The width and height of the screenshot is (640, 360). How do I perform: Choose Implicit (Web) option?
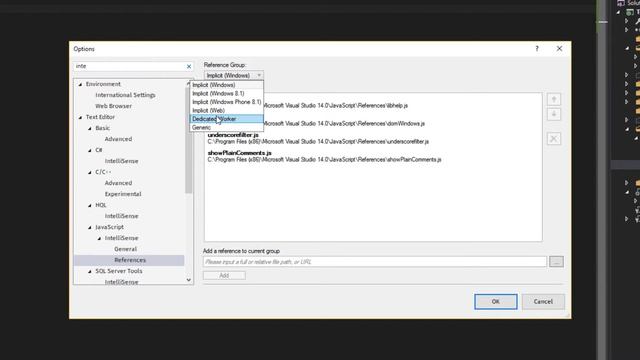[x=227, y=111]
